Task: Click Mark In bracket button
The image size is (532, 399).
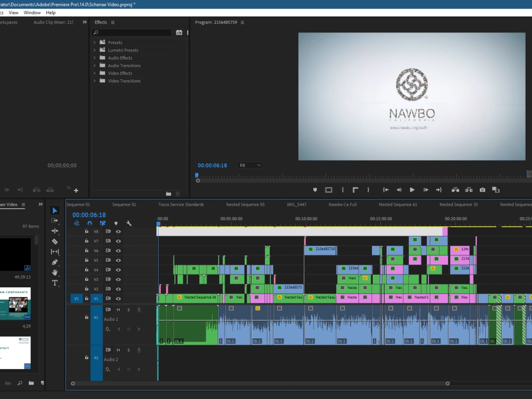Action: click(x=343, y=190)
